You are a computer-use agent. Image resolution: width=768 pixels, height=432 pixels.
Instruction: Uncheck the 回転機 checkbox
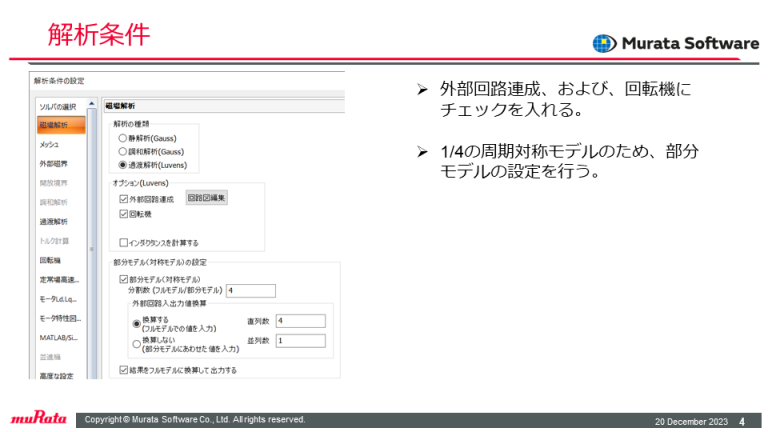click(124, 214)
